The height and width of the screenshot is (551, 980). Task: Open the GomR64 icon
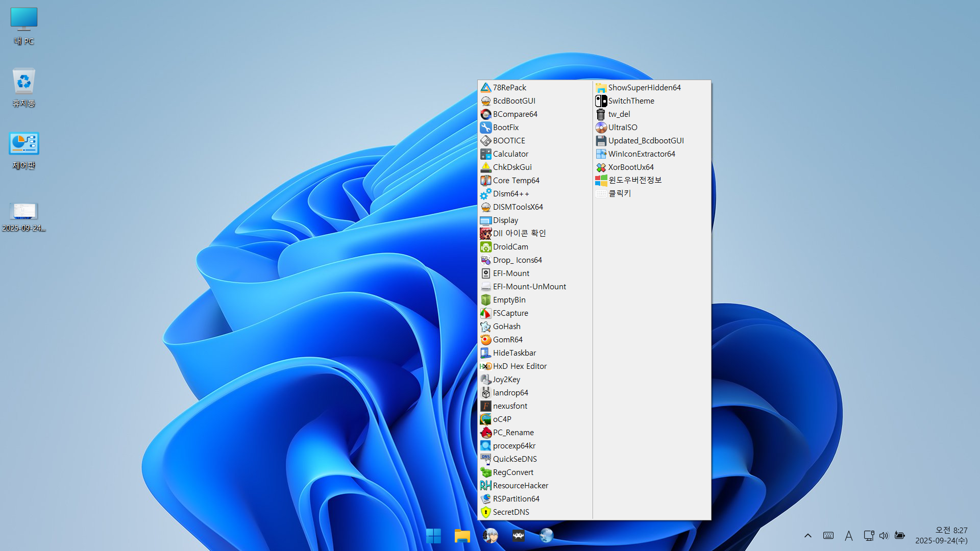click(485, 340)
